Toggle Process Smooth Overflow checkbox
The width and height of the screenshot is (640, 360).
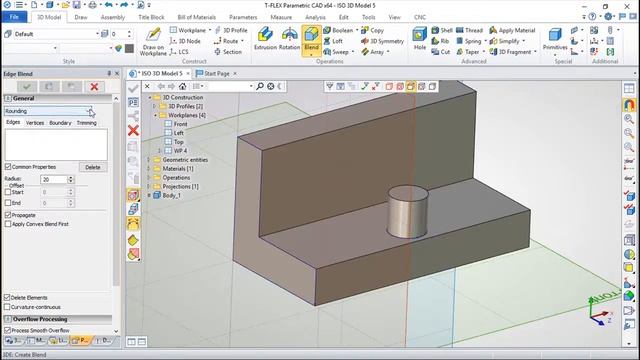(7, 330)
